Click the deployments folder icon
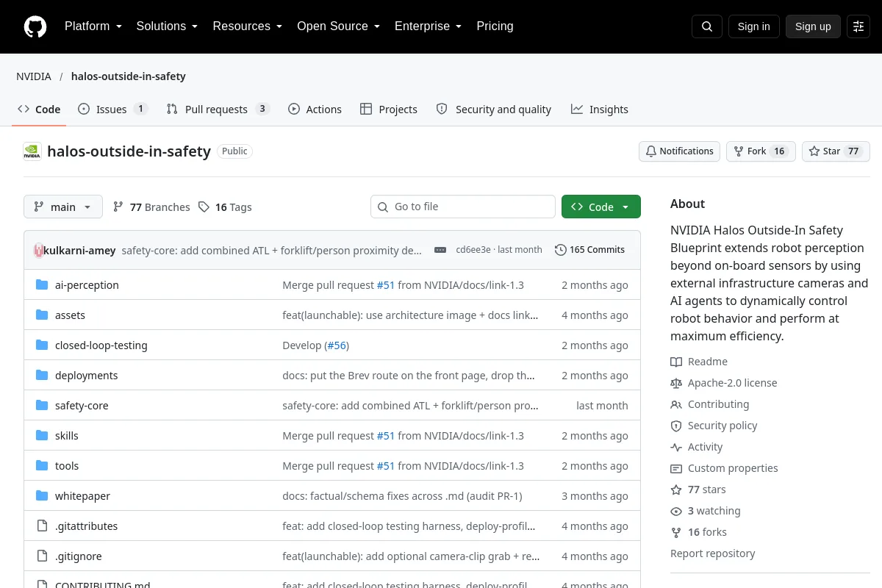The image size is (882, 588). [42, 375]
